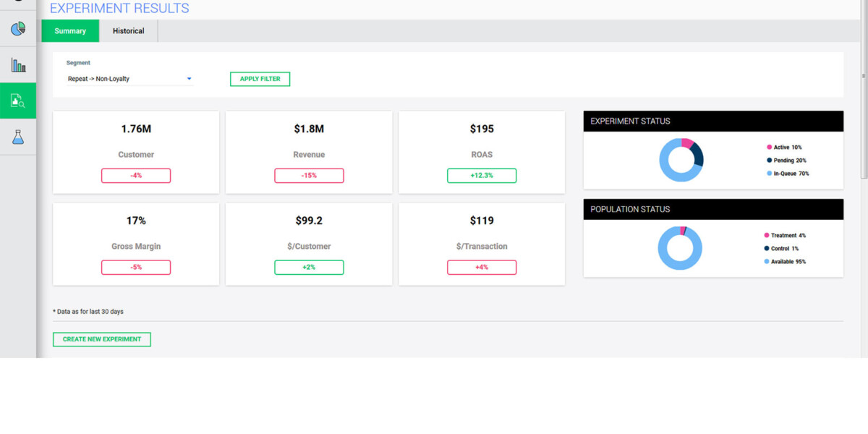Switch to the Historical tab
This screenshot has height=434, width=868.
coord(128,31)
